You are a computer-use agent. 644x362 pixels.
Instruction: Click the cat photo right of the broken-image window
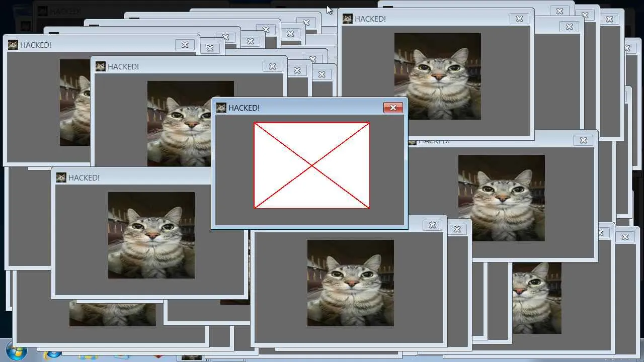pos(502,198)
